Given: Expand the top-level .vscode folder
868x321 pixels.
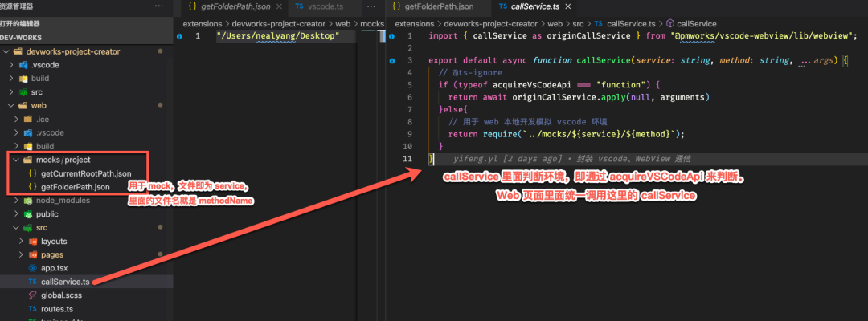Looking at the screenshot, I should (x=13, y=65).
